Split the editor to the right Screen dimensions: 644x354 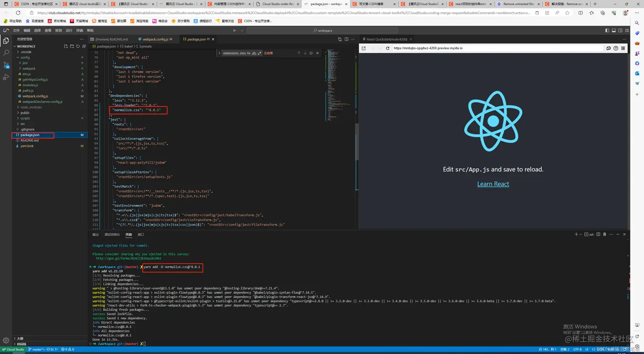(x=346, y=39)
